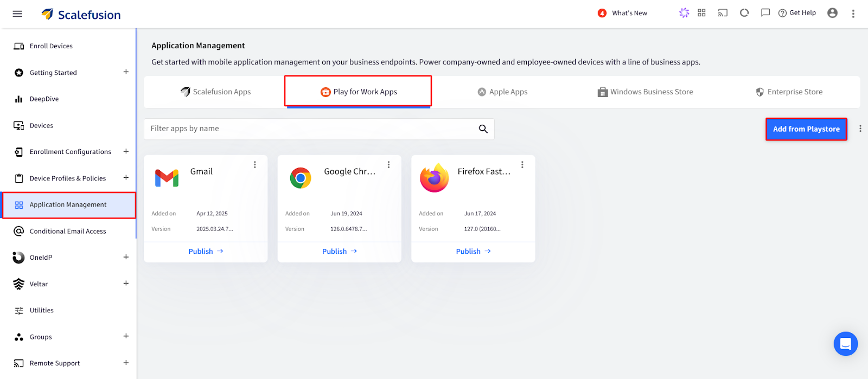Open Conditional Email Access
Screen dimensions: 868x379
pyautogui.click(x=68, y=232)
